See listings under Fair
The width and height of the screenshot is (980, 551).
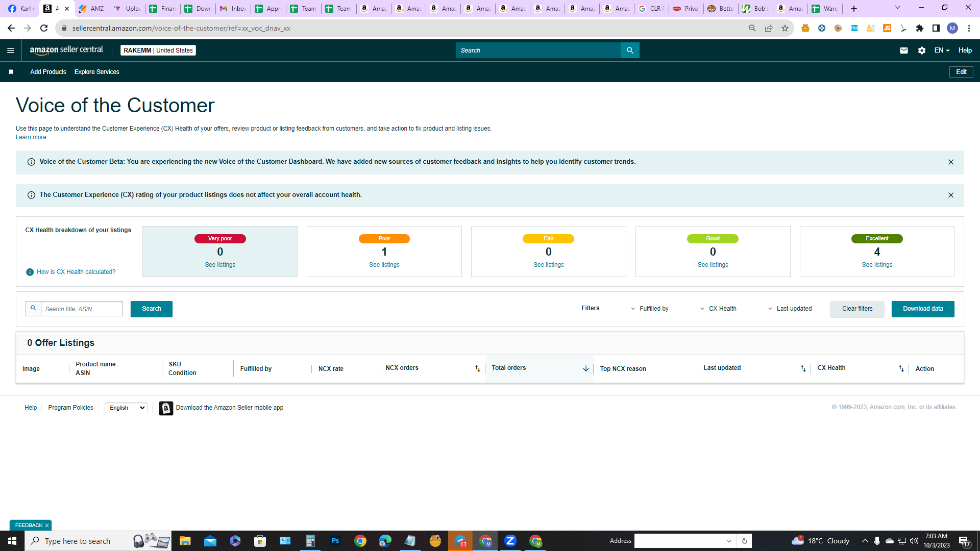pos(549,265)
